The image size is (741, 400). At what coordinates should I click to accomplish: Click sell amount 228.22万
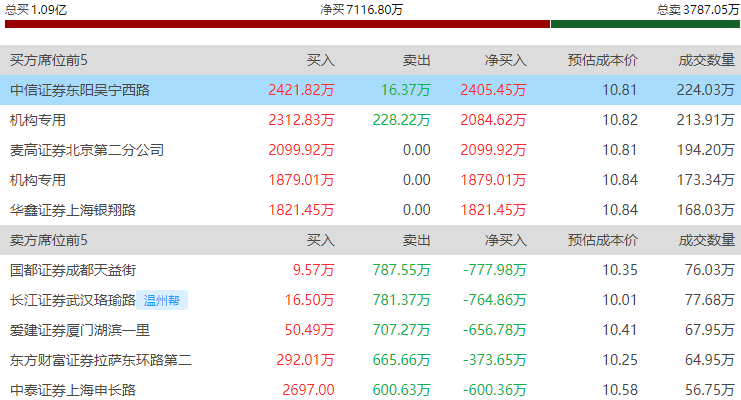click(401, 120)
